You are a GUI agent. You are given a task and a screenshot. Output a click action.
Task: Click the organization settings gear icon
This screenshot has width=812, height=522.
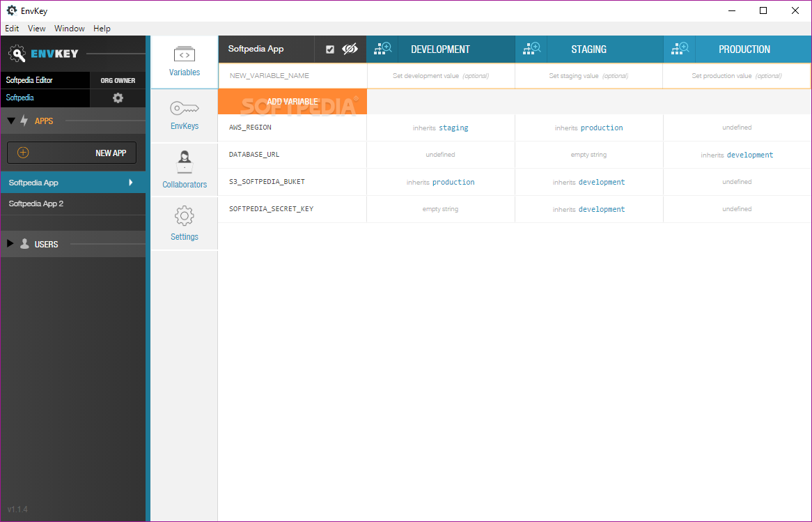click(118, 98)
